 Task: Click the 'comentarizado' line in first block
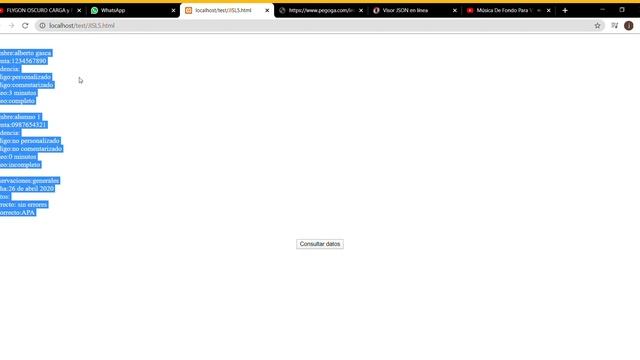27,85
